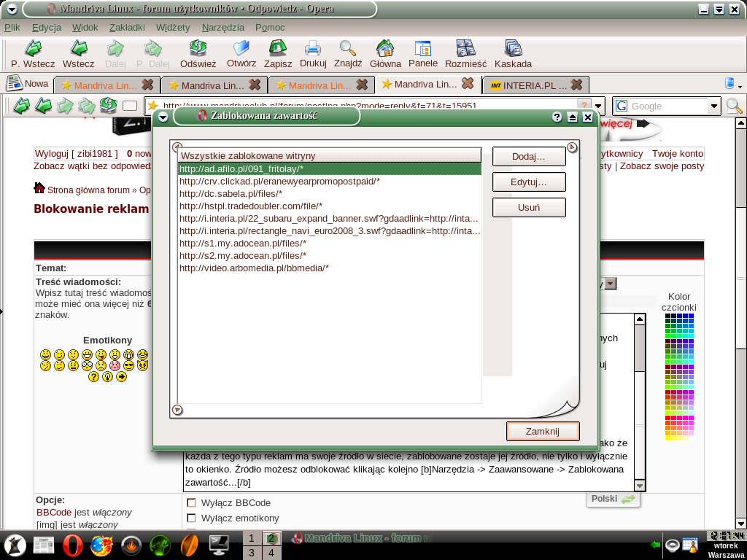Open the closed-tabs trash can icon

[x=729, y=83]
